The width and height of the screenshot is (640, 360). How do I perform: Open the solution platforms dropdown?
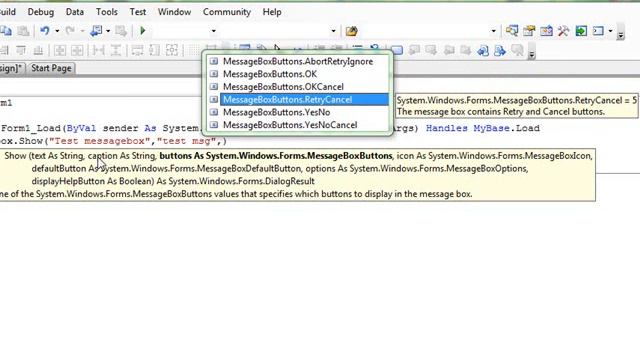tap(333, 31)
